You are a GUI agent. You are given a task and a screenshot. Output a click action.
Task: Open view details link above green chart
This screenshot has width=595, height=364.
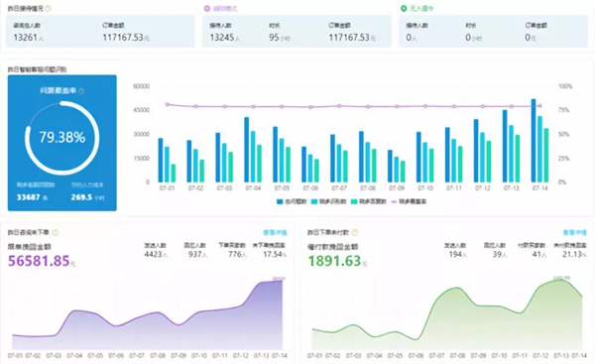tap(574, 232)
